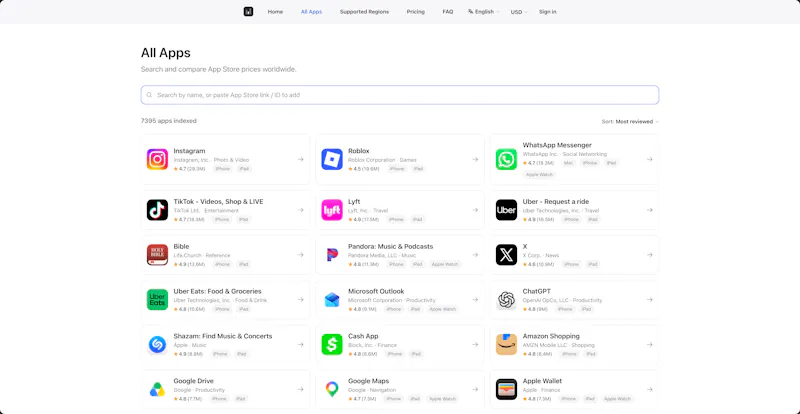Click the Apple Watch tag on Google Maps card
The width and height of the screenshot is (800, 414).
(442, 399)
